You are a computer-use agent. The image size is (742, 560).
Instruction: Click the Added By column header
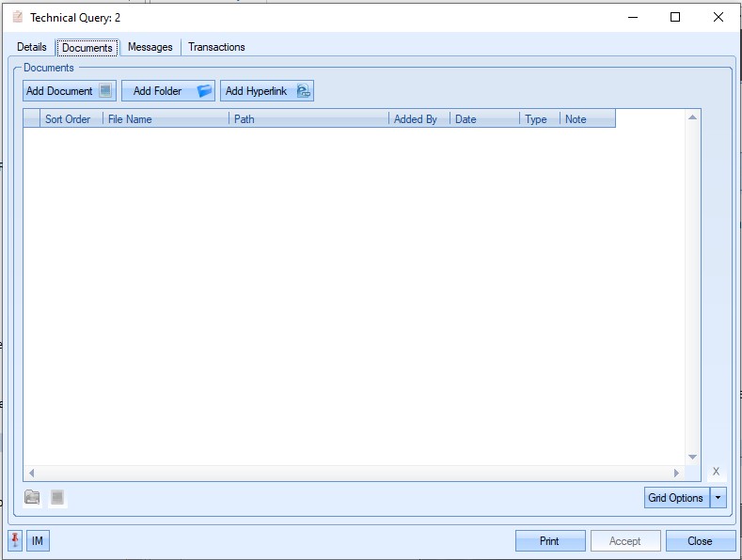[x=418, y=118]
